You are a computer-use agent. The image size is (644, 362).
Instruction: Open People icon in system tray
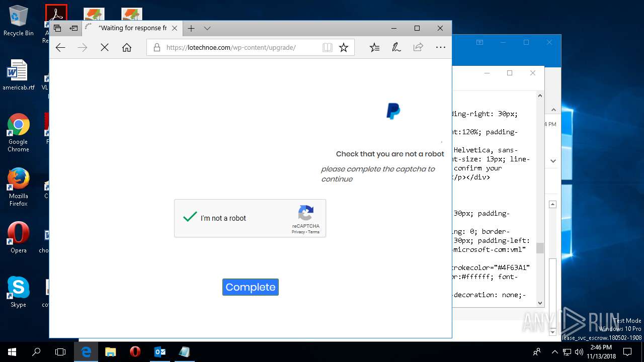[x=537, y=352]
